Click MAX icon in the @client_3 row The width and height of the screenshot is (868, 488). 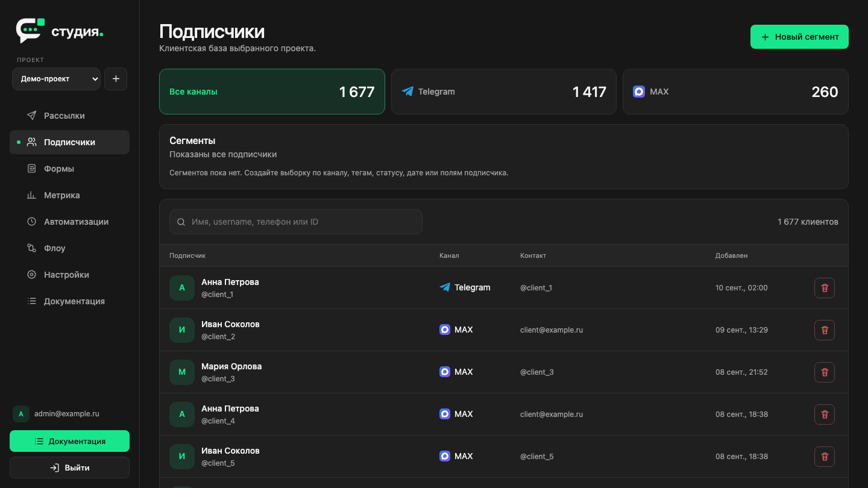pyautogui.click(x=445, y=372)
